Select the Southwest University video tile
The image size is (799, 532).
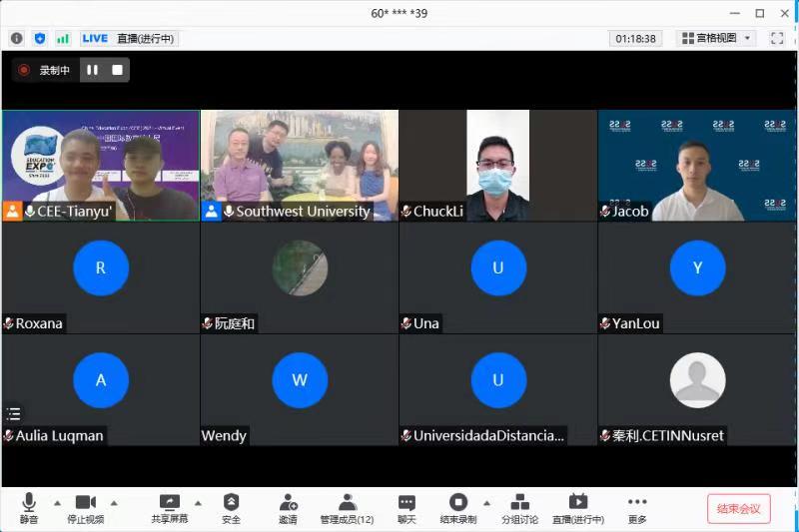pyautogui.click(x=299, y=165)
